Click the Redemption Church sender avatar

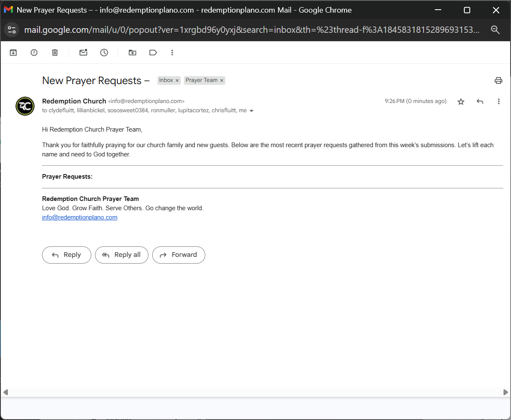tap(25, 106)
